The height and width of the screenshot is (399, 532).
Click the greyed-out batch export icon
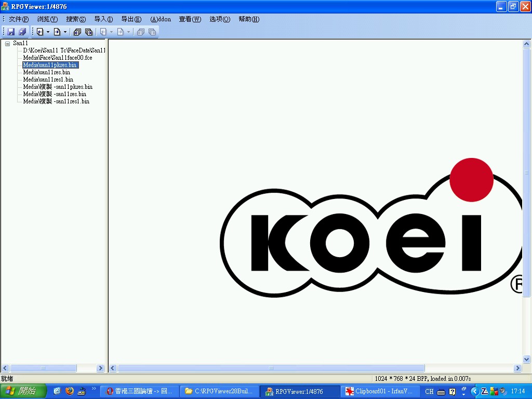click(x=152, y=32)
